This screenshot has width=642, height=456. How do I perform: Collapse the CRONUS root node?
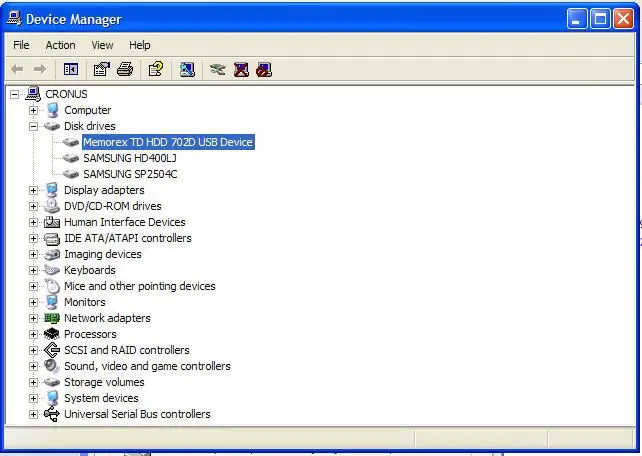point(14,95)
